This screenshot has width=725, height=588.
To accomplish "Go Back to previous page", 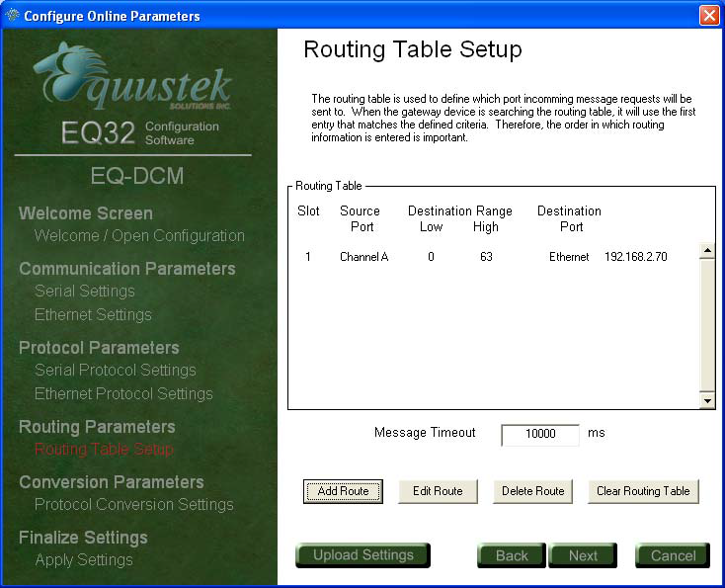I will point(512,555).
